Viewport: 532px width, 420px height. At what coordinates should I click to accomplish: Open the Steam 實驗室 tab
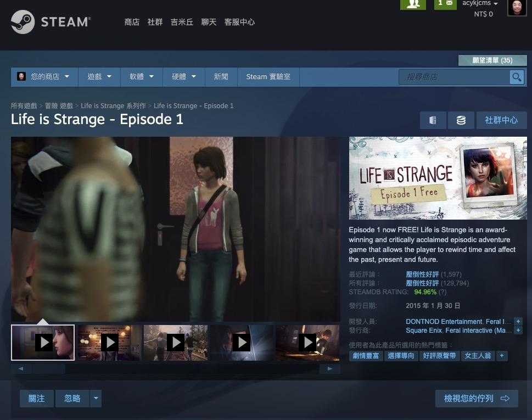point(268,77)
